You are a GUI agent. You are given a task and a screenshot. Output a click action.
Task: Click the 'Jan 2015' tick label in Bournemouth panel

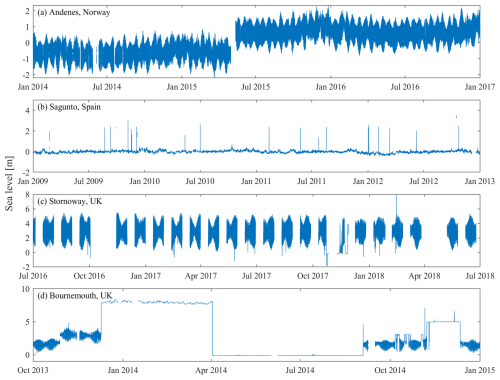click(480, 370)
